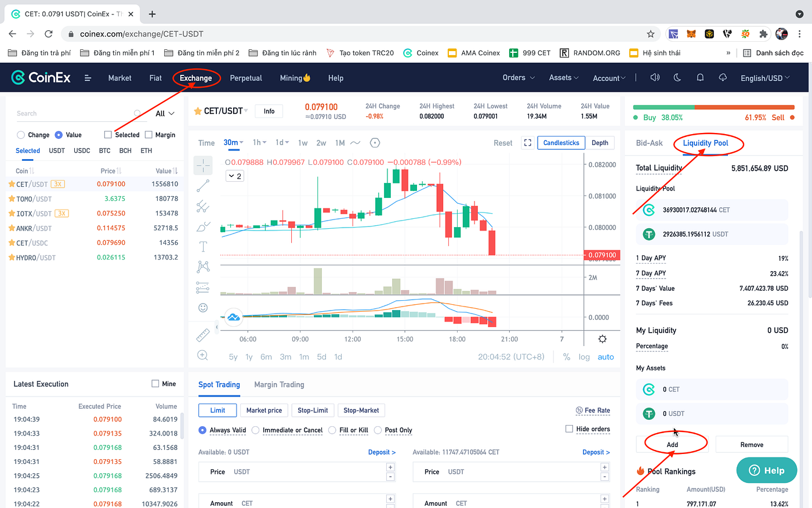Select the pattern drawing tool
The height and width of the screenshot is (508, 812).
(203, 266)
